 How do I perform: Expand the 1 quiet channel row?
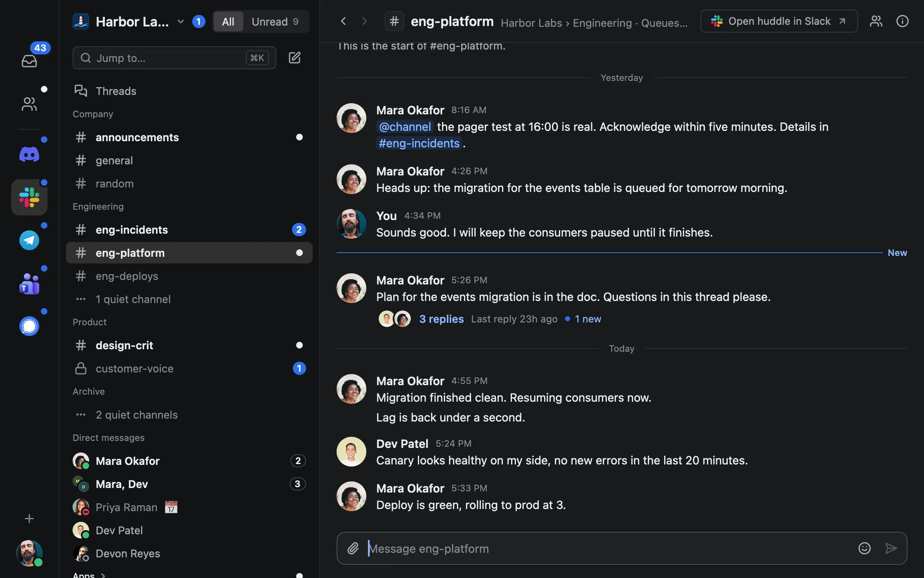[190, 299]
